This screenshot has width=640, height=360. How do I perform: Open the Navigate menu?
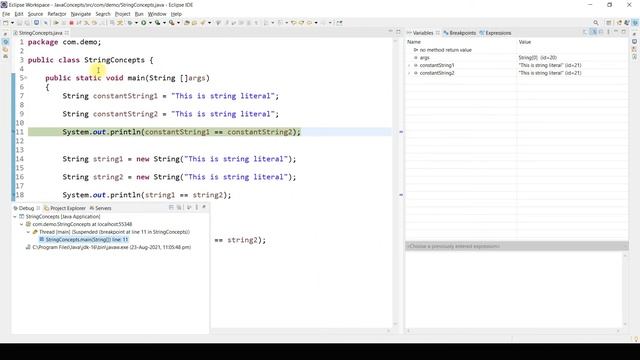click(x=80, y=14)
